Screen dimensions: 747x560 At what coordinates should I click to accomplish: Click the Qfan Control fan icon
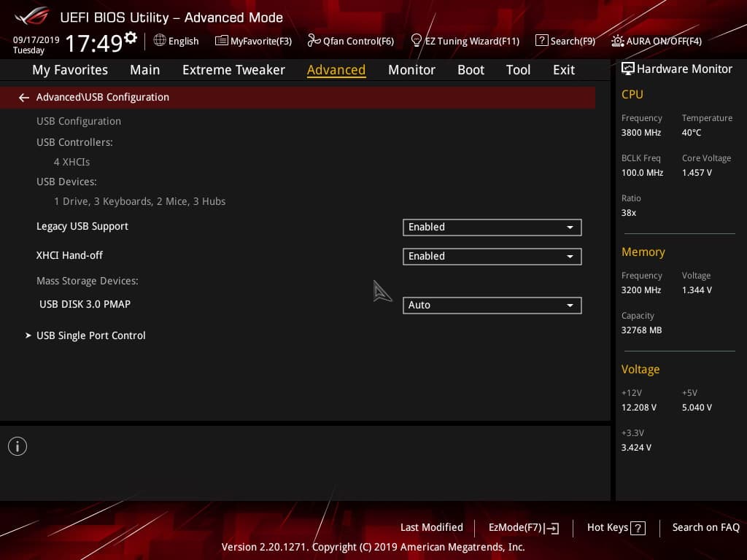tap(314, 41)
